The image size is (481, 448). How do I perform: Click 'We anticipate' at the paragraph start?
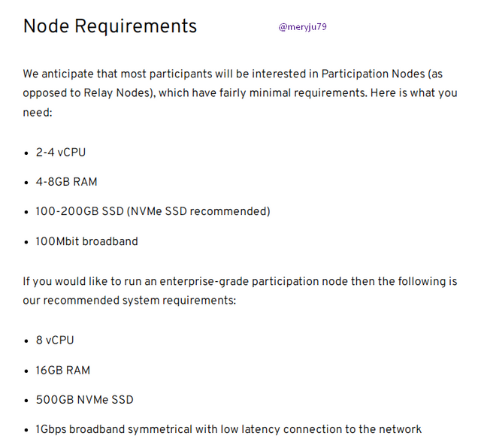(x=56, y=74)
